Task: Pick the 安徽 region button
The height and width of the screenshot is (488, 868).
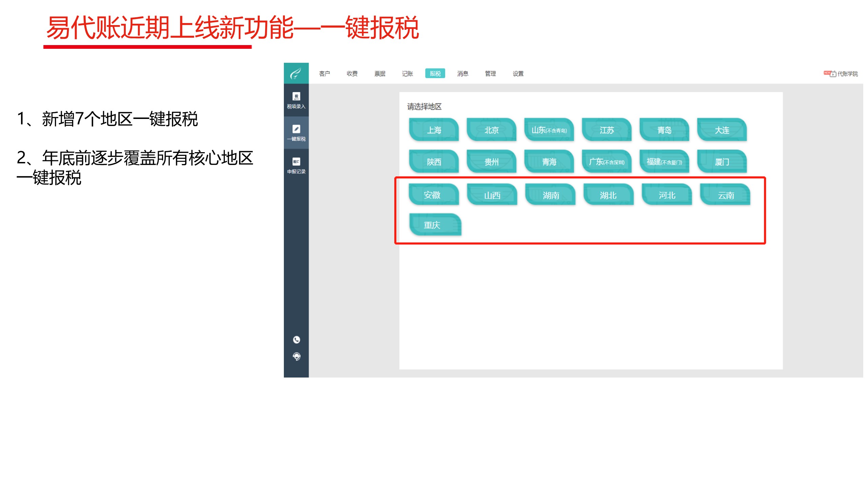Action: click(x=434, y=195)
